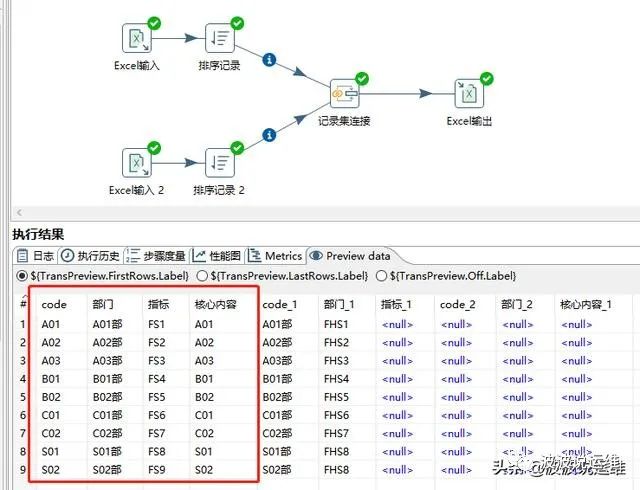Open the 性能图 tab
This screenshot has height=490, width=640.
(216, 256)
